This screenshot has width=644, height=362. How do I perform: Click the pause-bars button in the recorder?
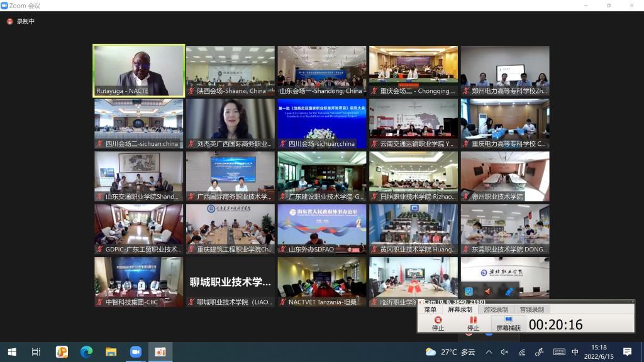[473, 321]
